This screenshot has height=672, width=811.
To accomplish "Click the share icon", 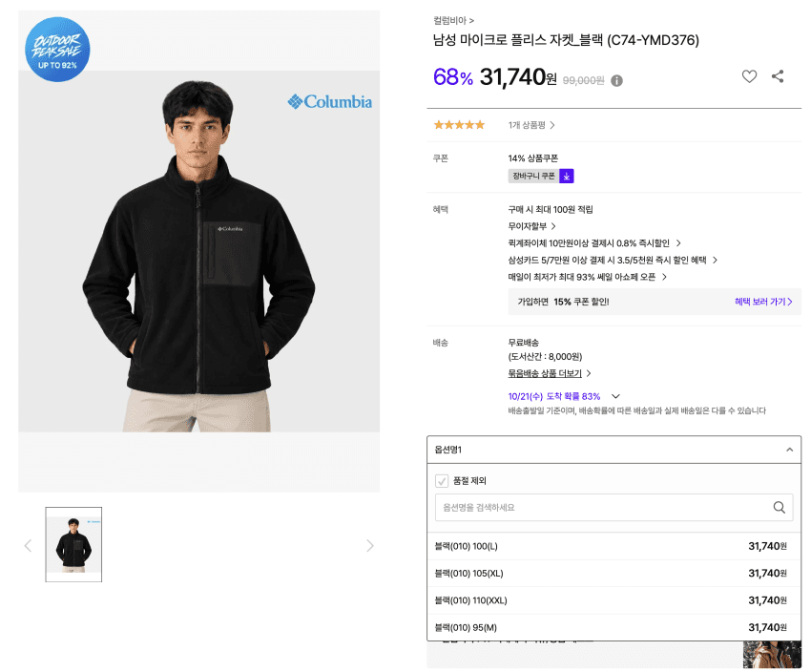I will pyautogui.click(x=778, y=76).
